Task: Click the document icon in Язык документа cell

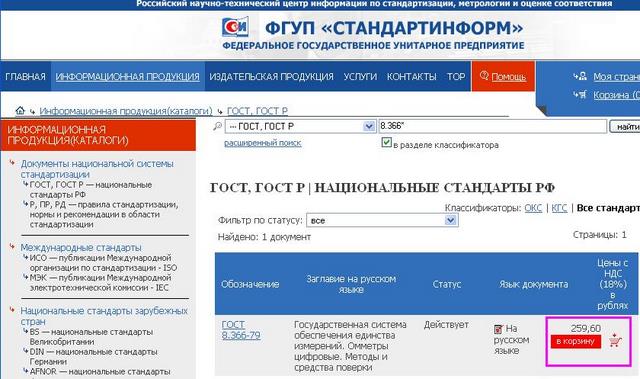Action: [x=498, y=329]
